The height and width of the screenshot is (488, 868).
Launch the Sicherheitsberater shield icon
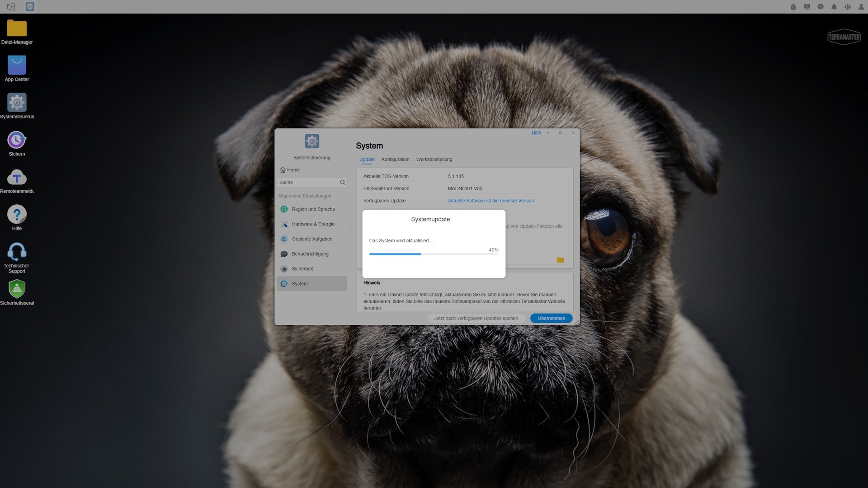(x=17, y=289)
